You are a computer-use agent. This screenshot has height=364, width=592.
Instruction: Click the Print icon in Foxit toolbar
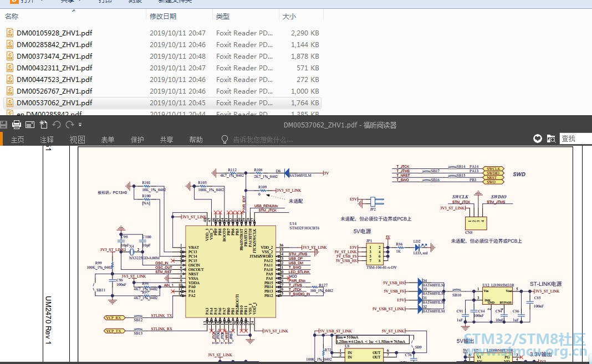point(16,125)
